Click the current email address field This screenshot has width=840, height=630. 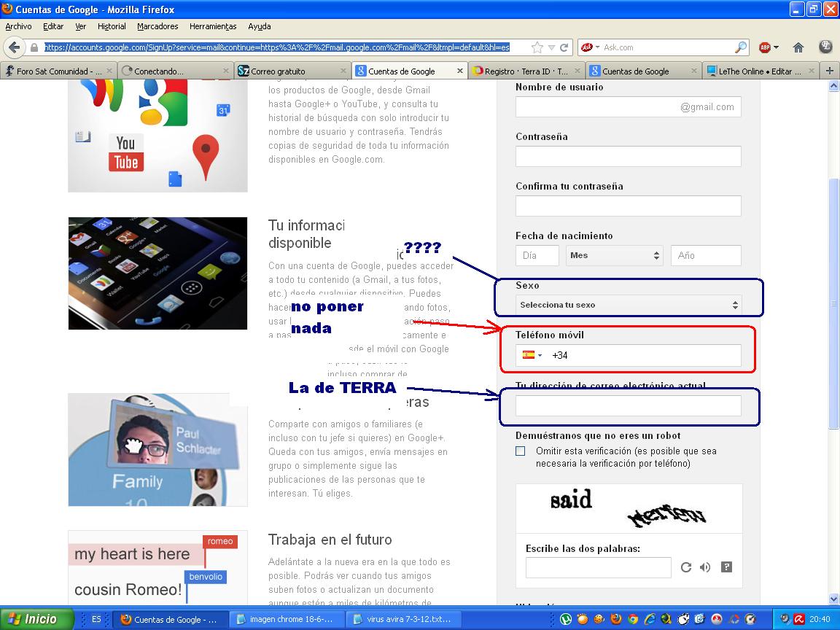pos(629,405)
